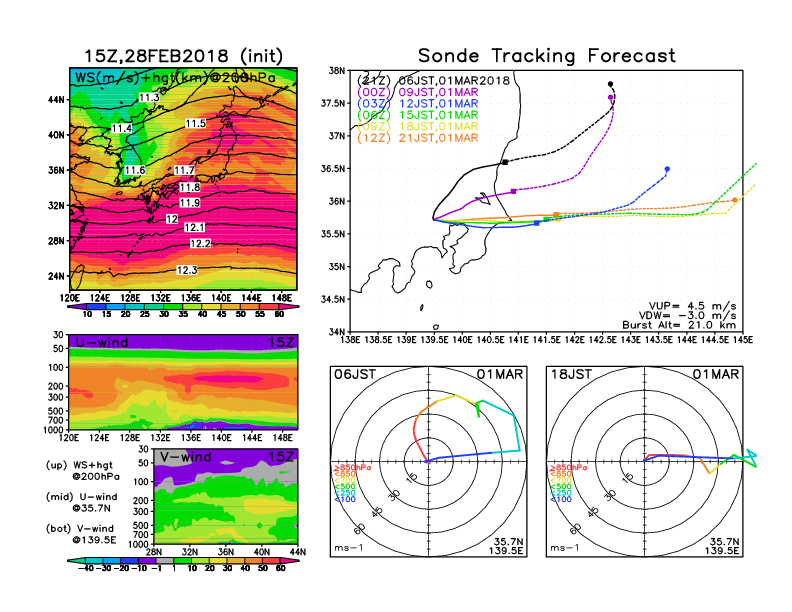Viewport: 792px width, 612px height.
Task: Click the '35' tick on wind-speed colorbar
Action: click(x=183, y=314)
